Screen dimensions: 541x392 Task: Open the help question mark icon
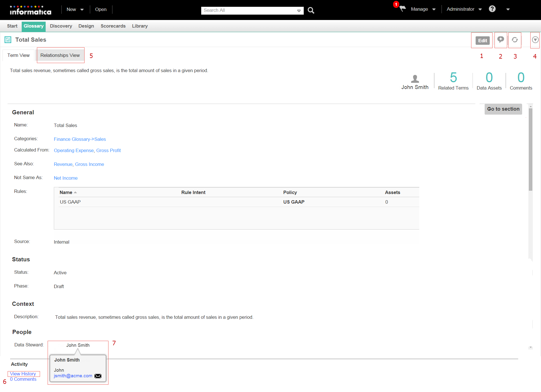[492, 9]
